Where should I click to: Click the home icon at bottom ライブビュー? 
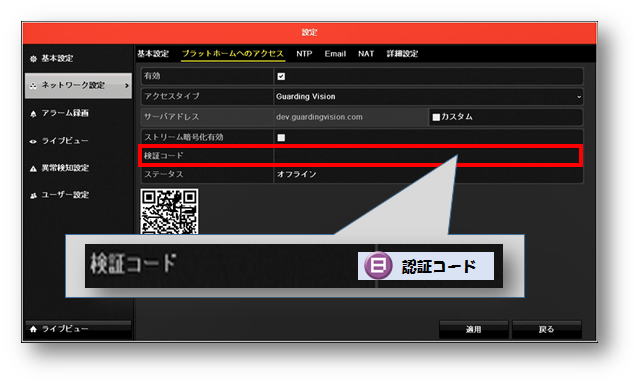click(33, 329)
